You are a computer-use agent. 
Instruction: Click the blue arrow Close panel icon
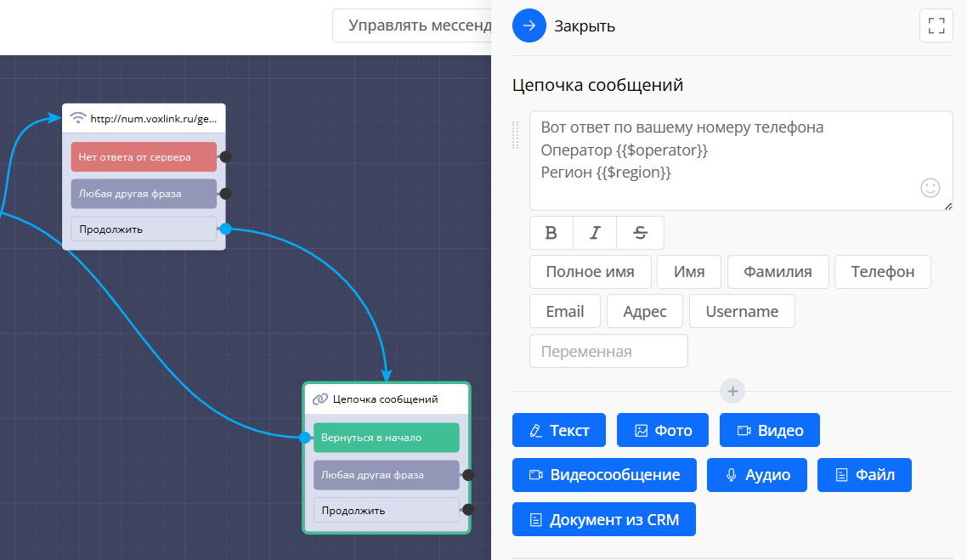[529, 25]
